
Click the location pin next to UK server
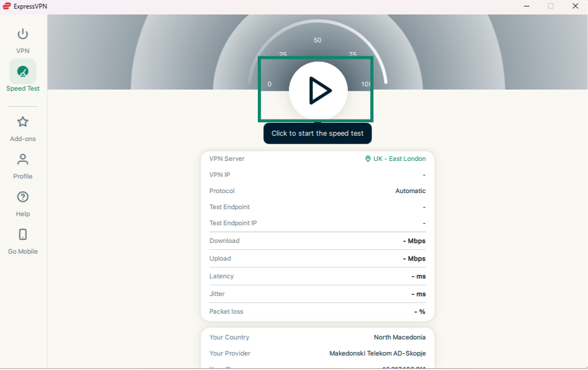pyautogui.click(x=368, y=159)
